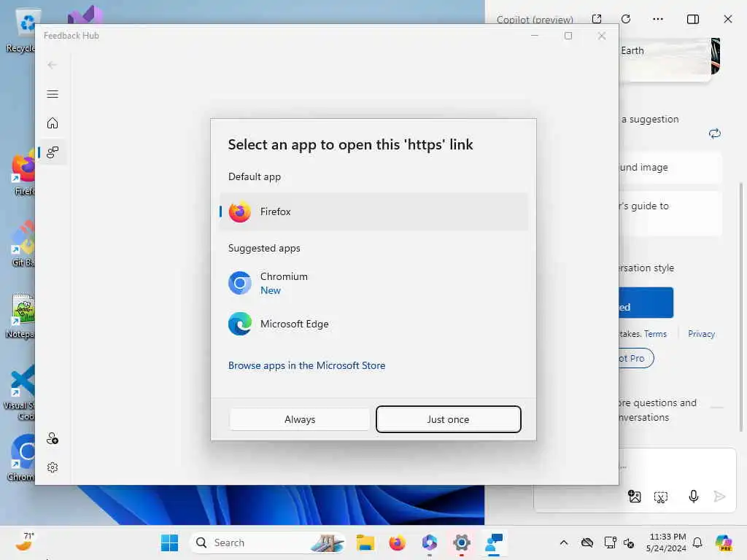
Task: Add a screenshot in Copilot chat box
Action: pos(661,497)
